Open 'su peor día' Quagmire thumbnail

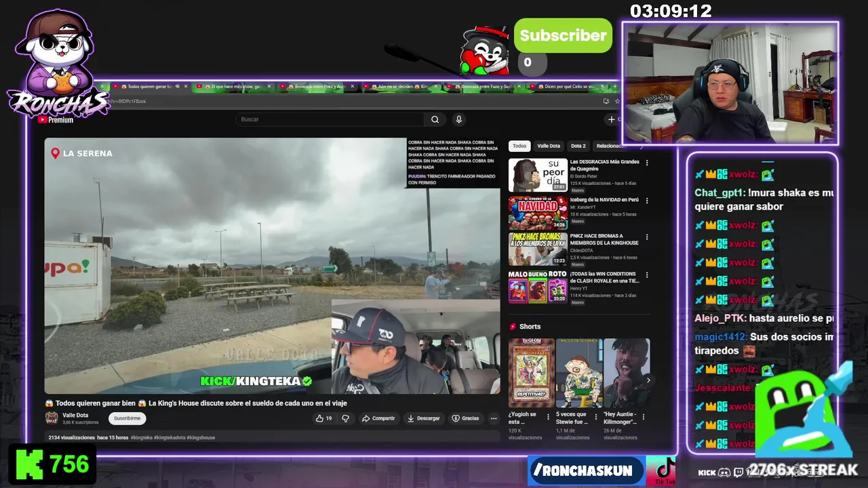pyautogui.click(x=538, y=176)
